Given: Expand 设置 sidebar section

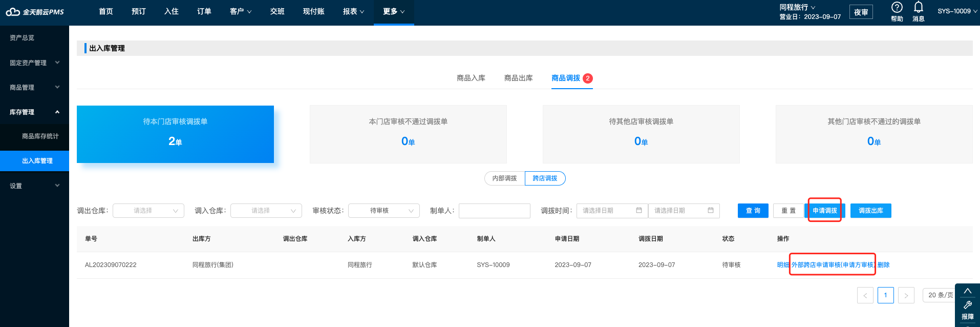Looking at the screenshot, I should [x=34, y=186].
